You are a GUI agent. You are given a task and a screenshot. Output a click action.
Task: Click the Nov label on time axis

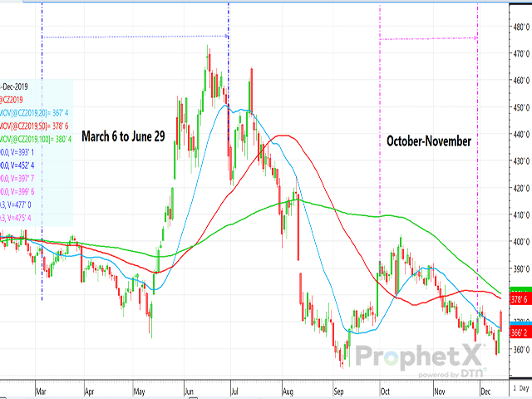[x=440, y=392]
